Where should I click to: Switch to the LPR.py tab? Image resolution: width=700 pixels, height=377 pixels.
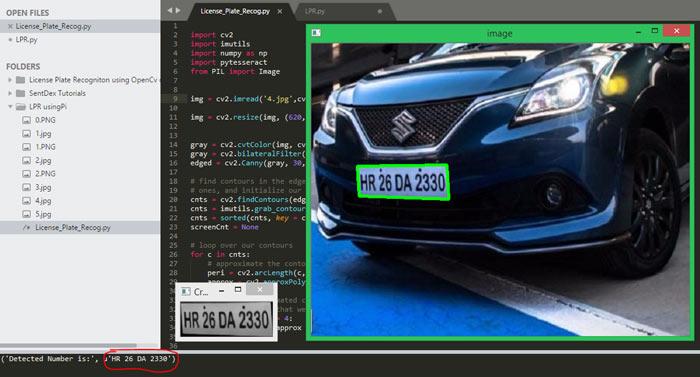coord(315,11)
